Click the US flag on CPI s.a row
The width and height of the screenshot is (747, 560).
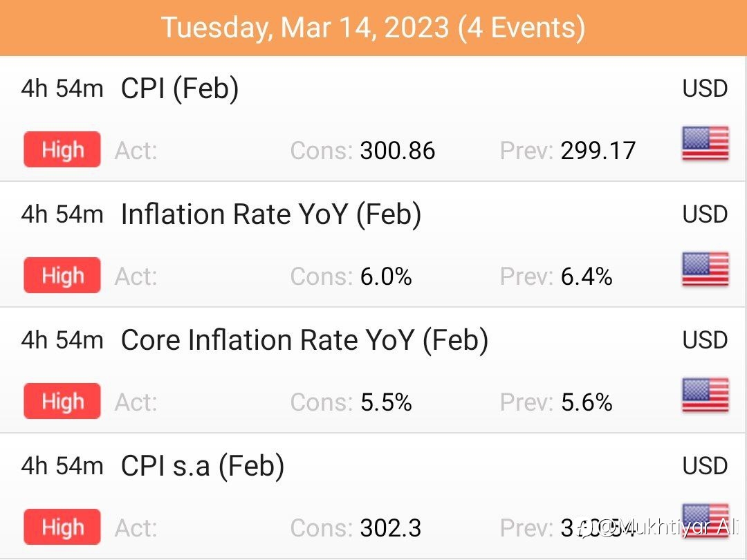[705, 521]
